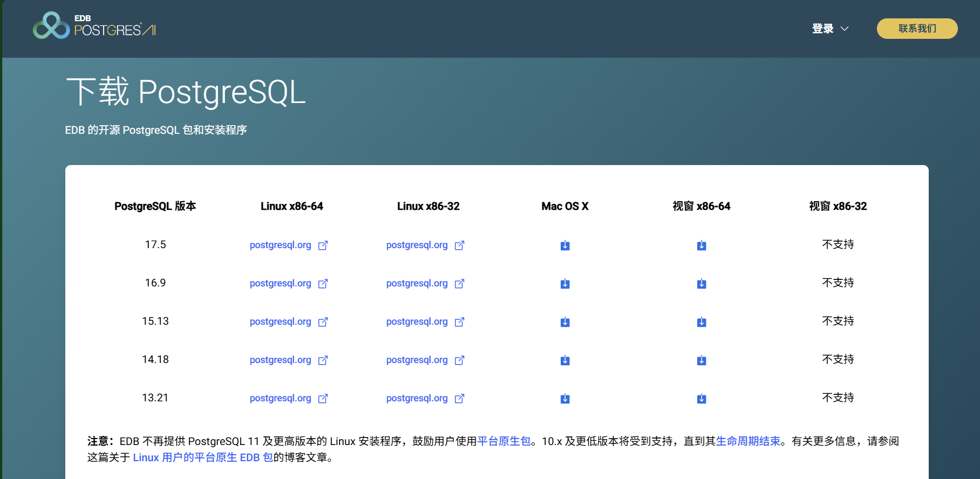Click version cell 15.13

click(x=155, y=321)
